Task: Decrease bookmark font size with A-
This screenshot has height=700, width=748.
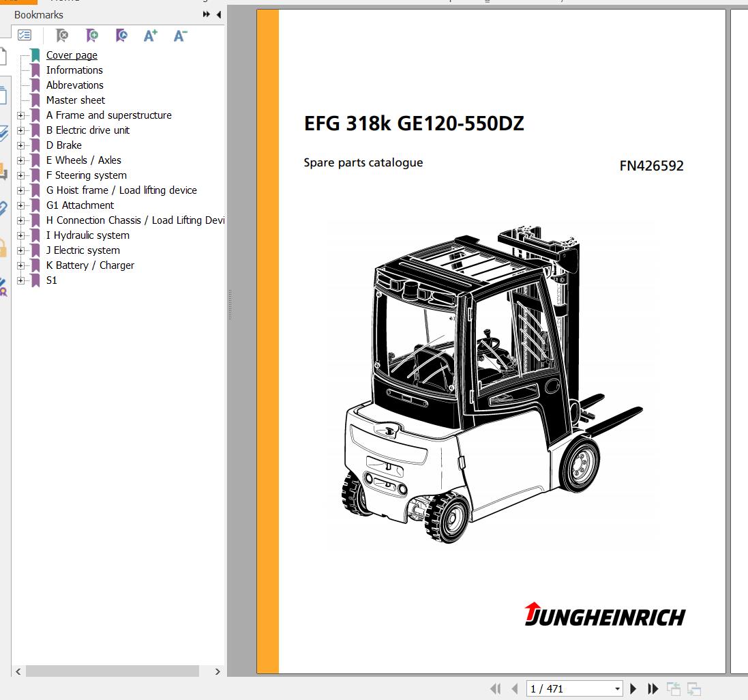Action: [x=180, y=35]
